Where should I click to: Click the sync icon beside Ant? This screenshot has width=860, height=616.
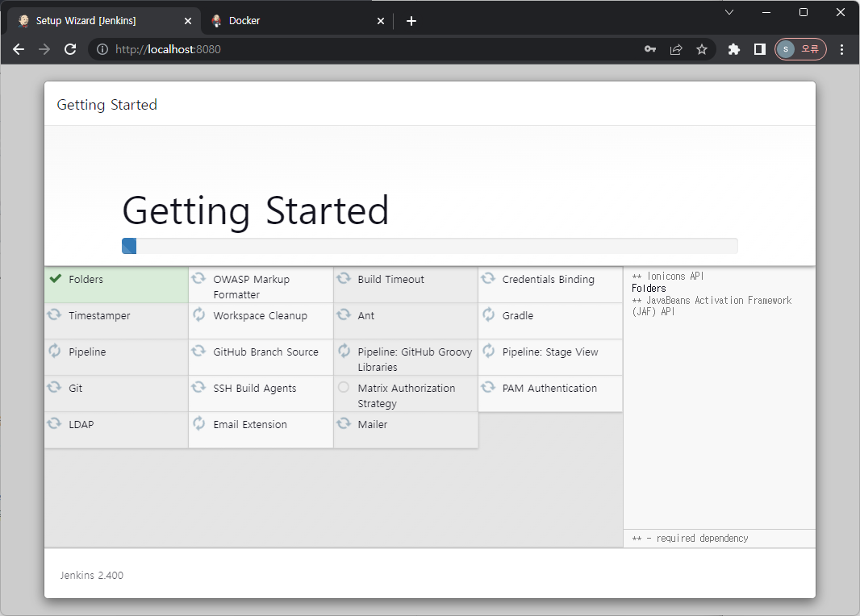pyautogui.click(x=344, y=314)
